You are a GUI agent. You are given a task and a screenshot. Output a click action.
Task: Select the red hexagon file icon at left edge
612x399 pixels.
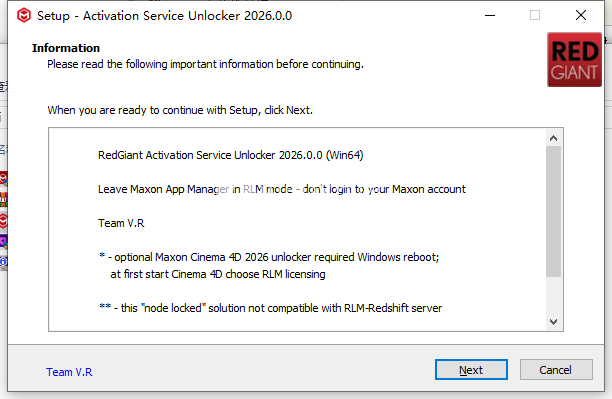3,221
